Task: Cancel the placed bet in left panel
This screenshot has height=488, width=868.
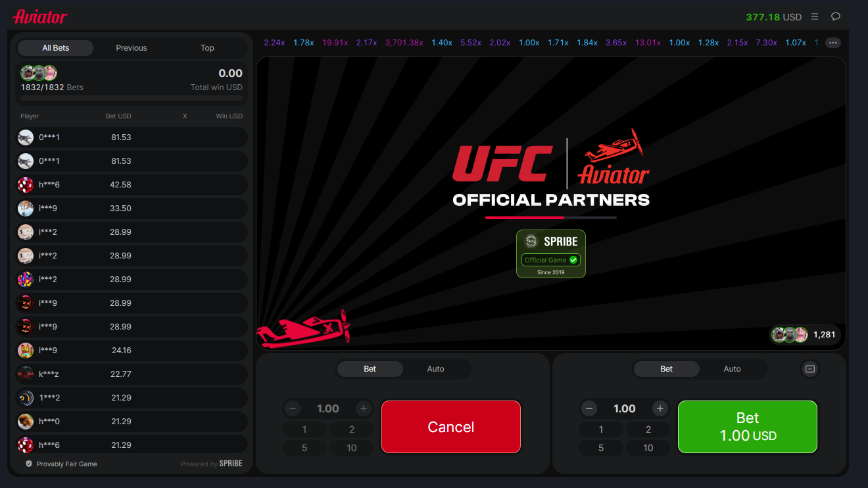Action: [x=451, y=427]
